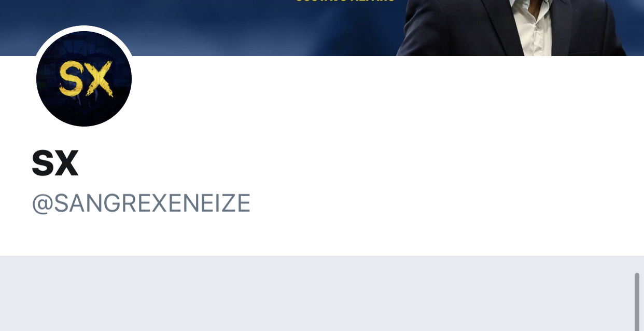
Task: Click the @SANGREXENEIZE handle
Action: click(141, 203)
